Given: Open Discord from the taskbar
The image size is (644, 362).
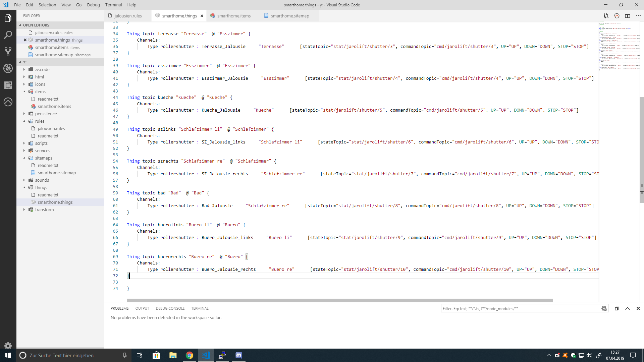Looking at the screenshot, I should (239, 355).
